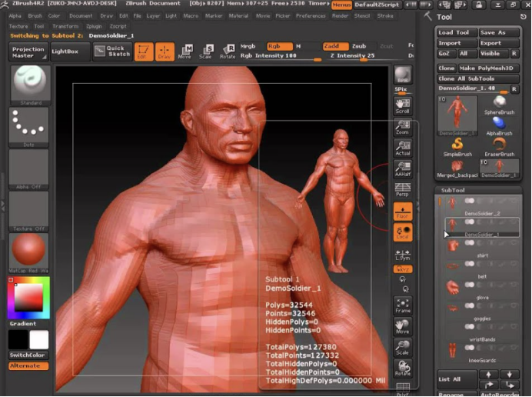Image resolution: width=532 pixels, height=397 pixels.
Task: Open the Dots stroke selector
Action: click(29, 128)
